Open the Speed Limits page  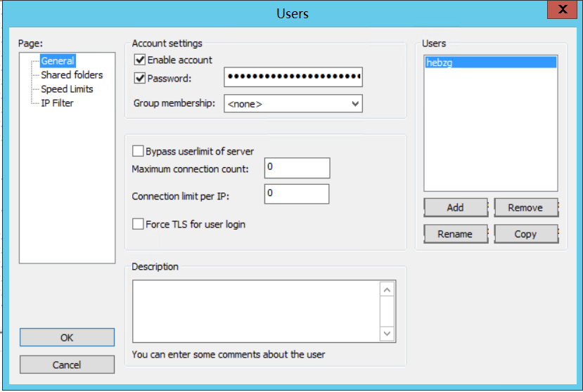click(67, 89)
